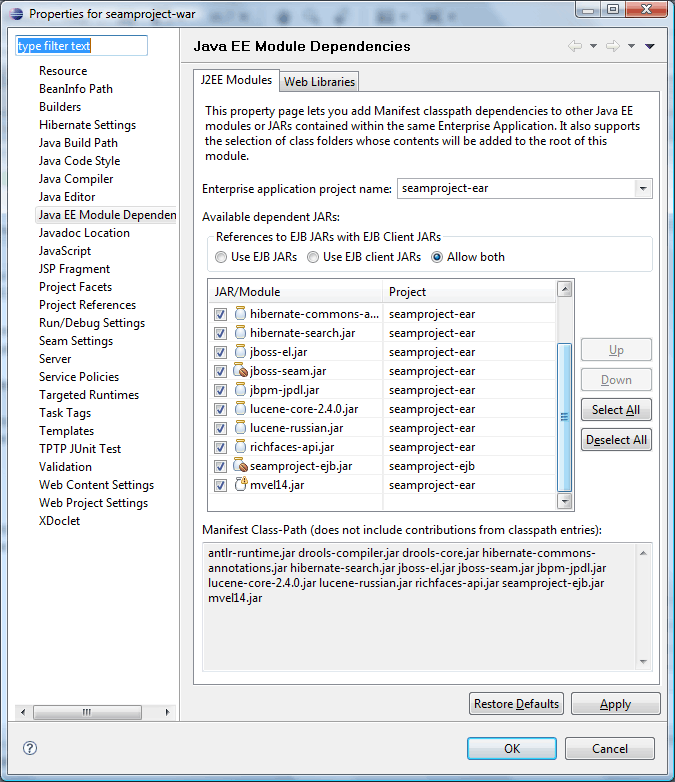Open the Web Project Settings page
The width and height of the screenshot is (675, 782).
tap(93, 503)
